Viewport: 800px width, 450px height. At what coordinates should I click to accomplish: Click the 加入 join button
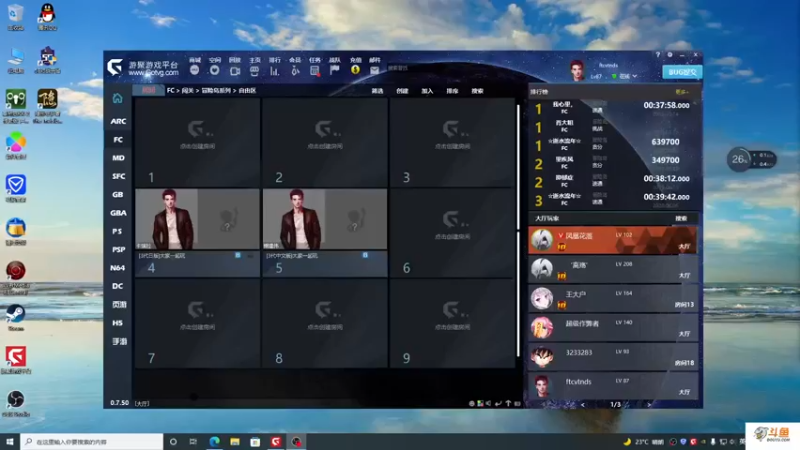coord(427,91)
